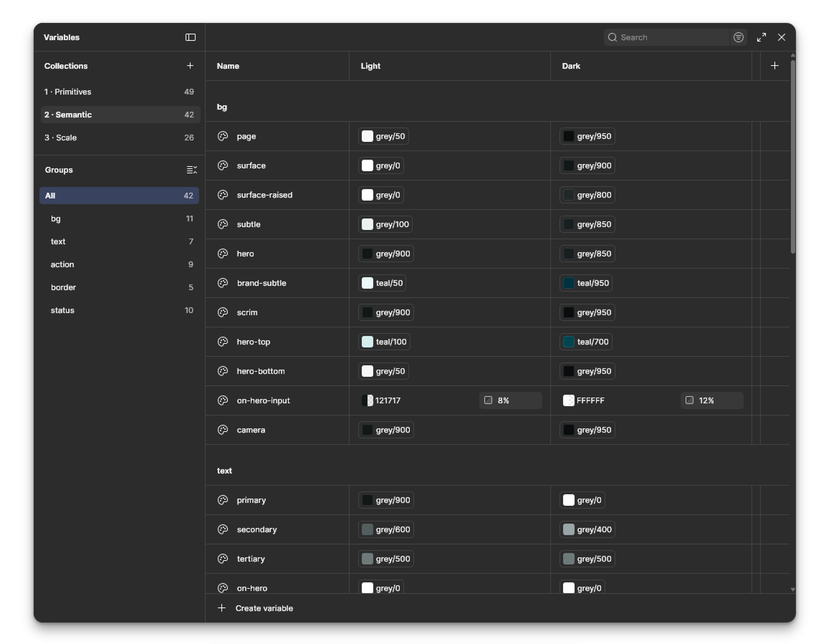Select the surface variable name
This screenshot has height=644, width=821.
coord(251,165)
